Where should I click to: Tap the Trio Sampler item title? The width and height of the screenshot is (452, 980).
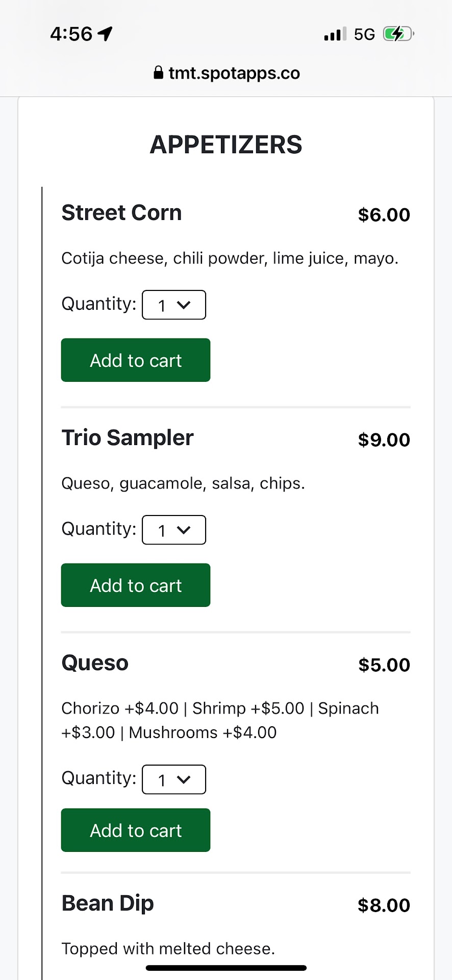(128, 438)
